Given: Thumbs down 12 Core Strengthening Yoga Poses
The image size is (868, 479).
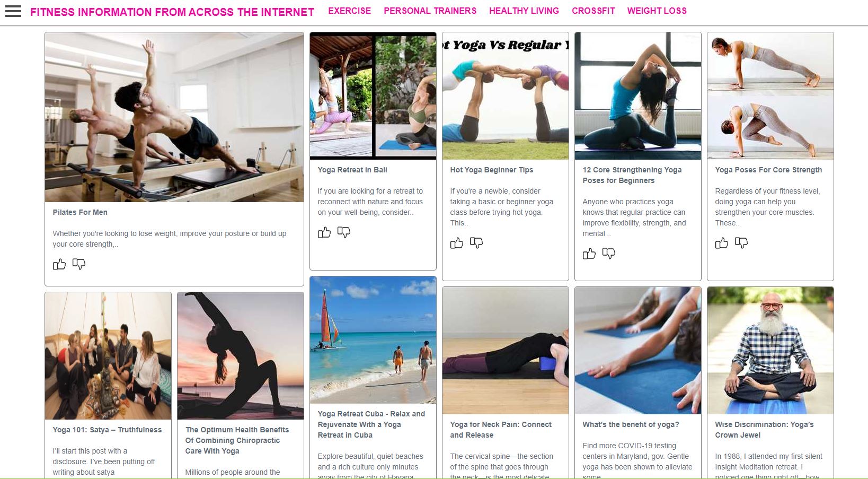Looking at the screenshot, I should point(609,254).
